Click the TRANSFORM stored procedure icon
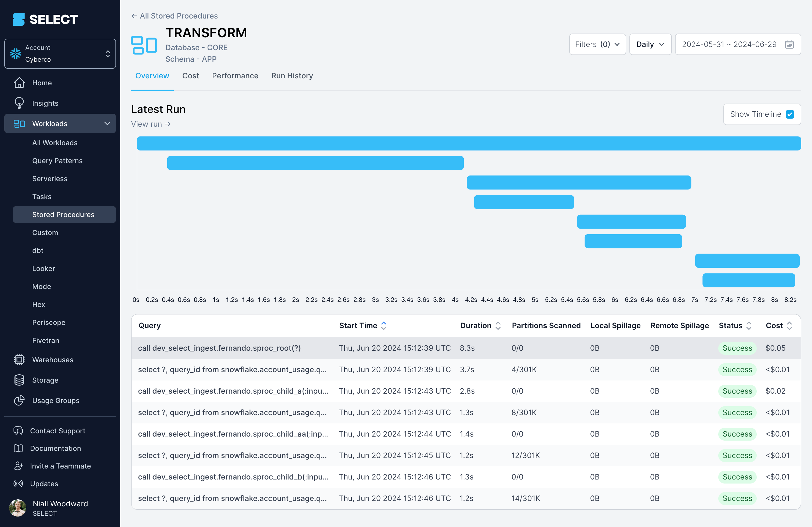812x527 pixels. [144, 45]
